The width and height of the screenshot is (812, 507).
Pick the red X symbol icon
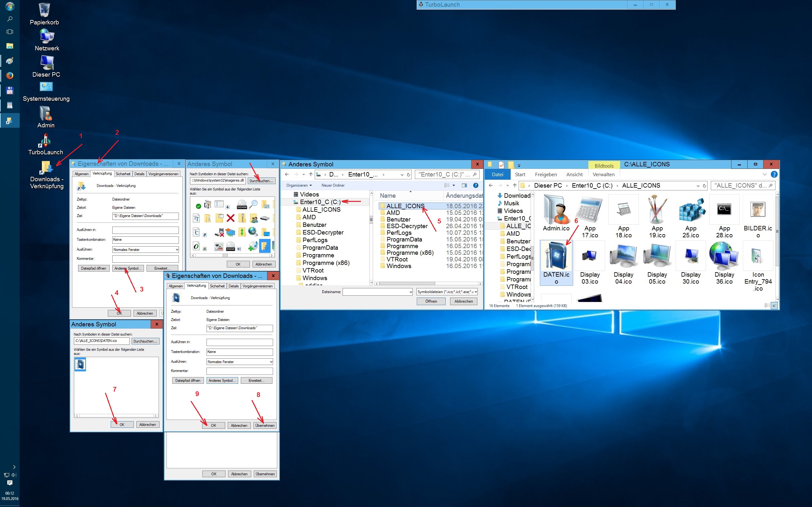coord(230,218)
